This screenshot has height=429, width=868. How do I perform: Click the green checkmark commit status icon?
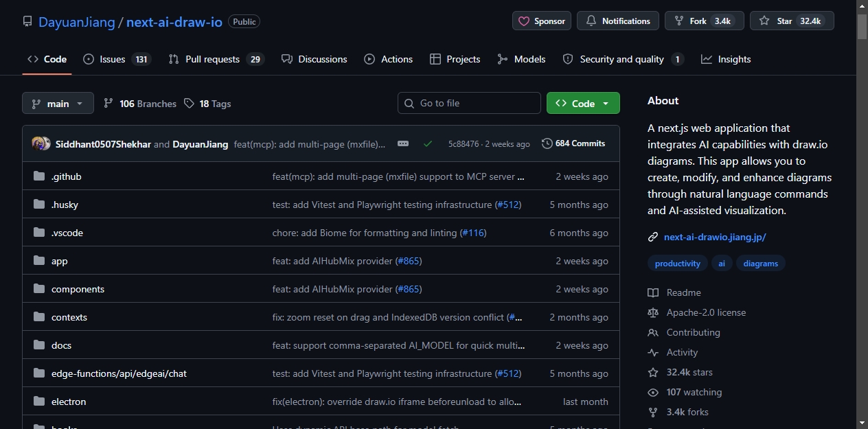428,144
